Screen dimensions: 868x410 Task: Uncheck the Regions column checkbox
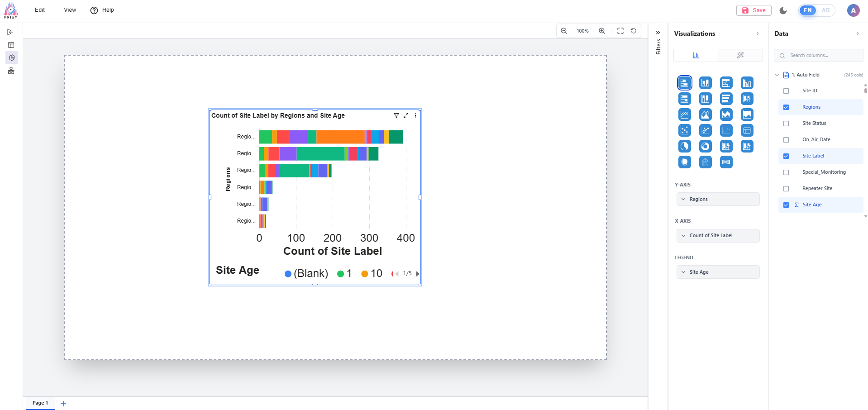(786, 107)
